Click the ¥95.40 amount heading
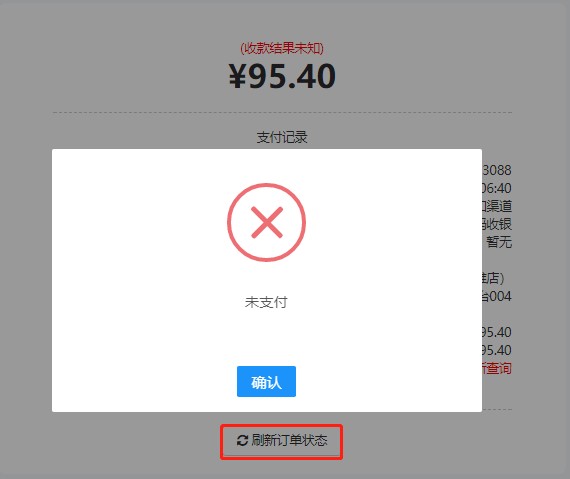 point(282,76)
